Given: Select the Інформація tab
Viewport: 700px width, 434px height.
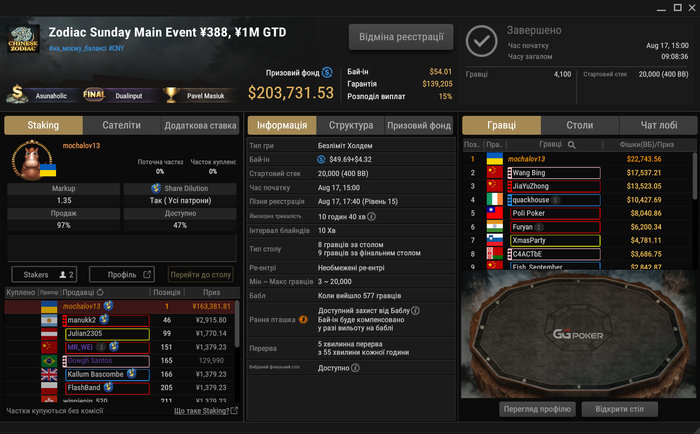Looking at the screenshot, I should point(282,125).
